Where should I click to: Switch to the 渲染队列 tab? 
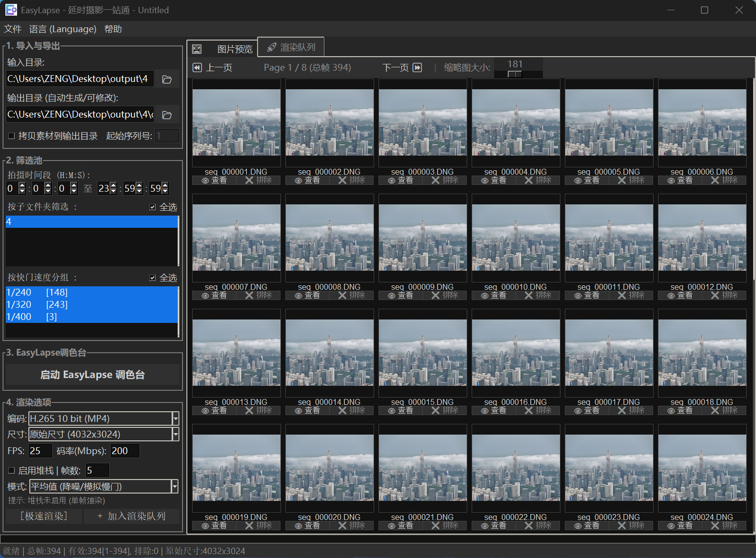pyautogui.click(x=291, y=47)
